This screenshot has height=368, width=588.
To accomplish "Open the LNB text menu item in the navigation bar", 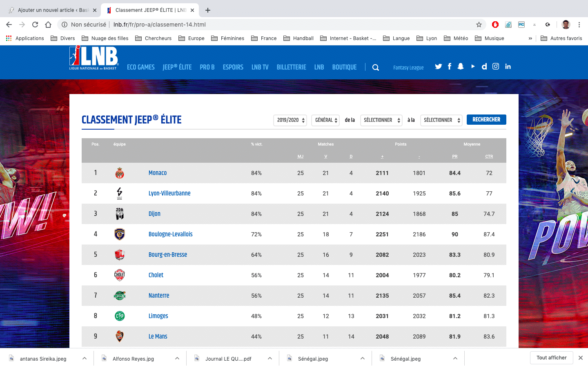I will tap(319, 67).
